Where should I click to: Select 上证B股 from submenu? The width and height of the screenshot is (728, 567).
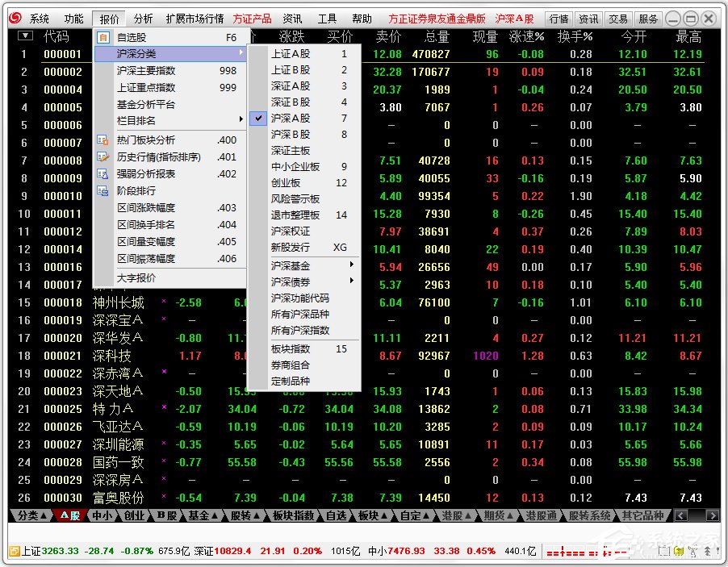tap(304, 70)
